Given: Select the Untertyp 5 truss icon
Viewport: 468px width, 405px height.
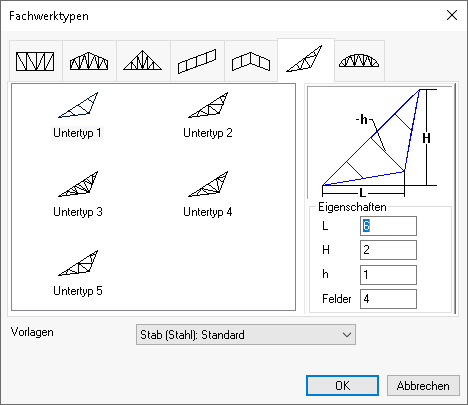Looking at the screenshot, I should [78, 263].
